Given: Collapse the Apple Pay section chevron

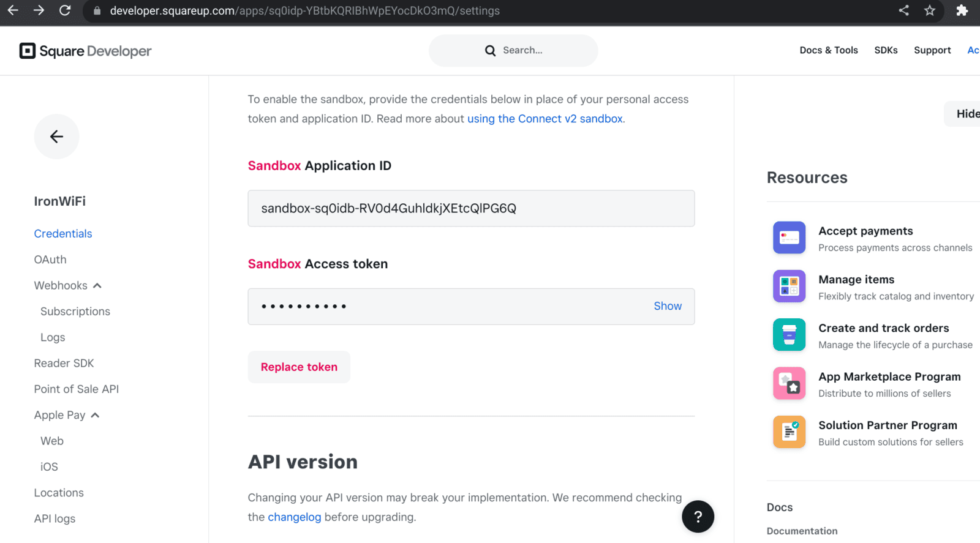Looking at the screenshot, I should point(95,415).
